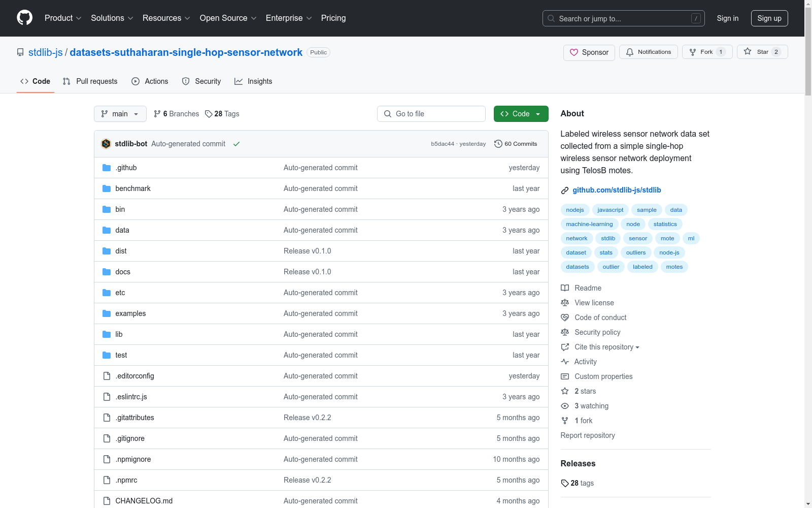Open the Insights tab
Image resolution: width=812 pixels, height=508 pixels.
click(x=253, y=81)
